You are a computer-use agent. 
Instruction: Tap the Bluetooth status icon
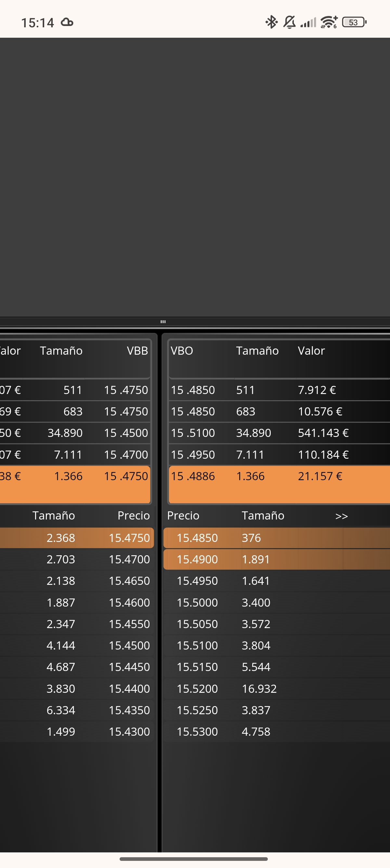271,22
